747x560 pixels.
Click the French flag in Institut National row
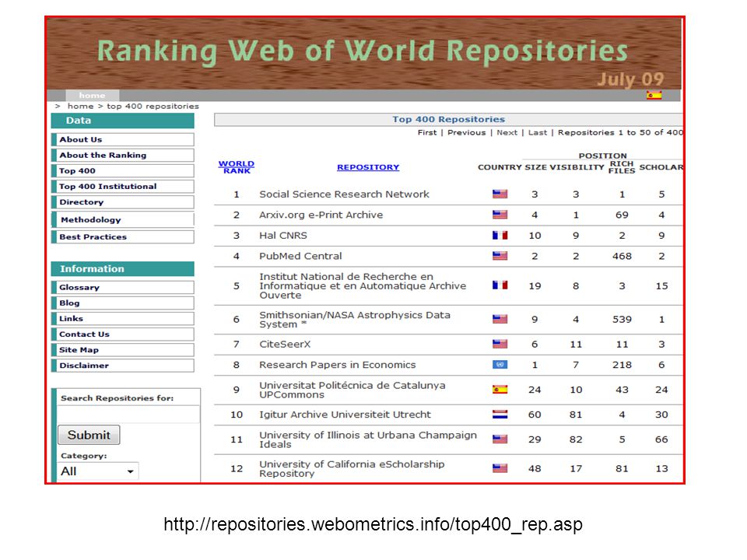click(x=500, y=285)
